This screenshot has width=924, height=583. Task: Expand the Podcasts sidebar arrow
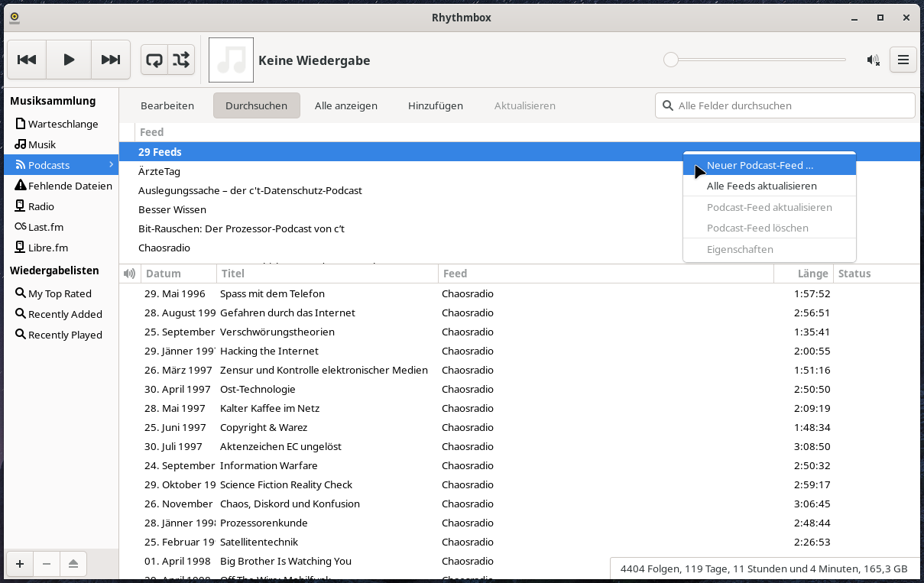pos(111,165)
